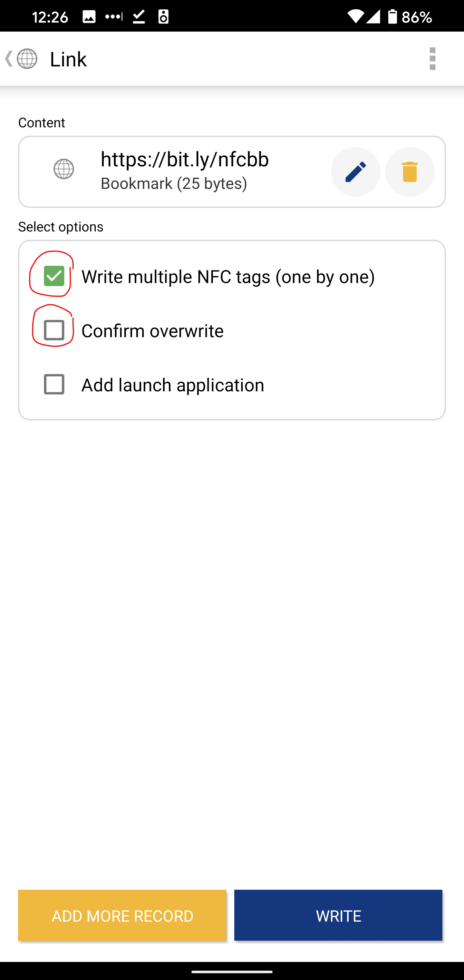Tap the globe icon in the header

coord(27,59)
